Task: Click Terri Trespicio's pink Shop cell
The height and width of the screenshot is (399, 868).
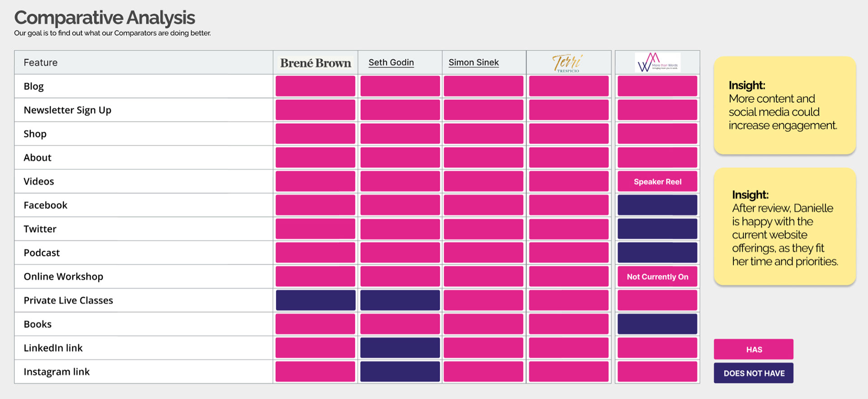Action: point(569,134)
